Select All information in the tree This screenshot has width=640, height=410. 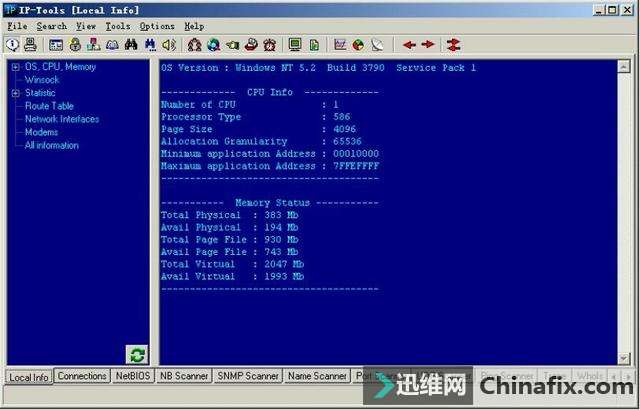click(x=51, y=145)
